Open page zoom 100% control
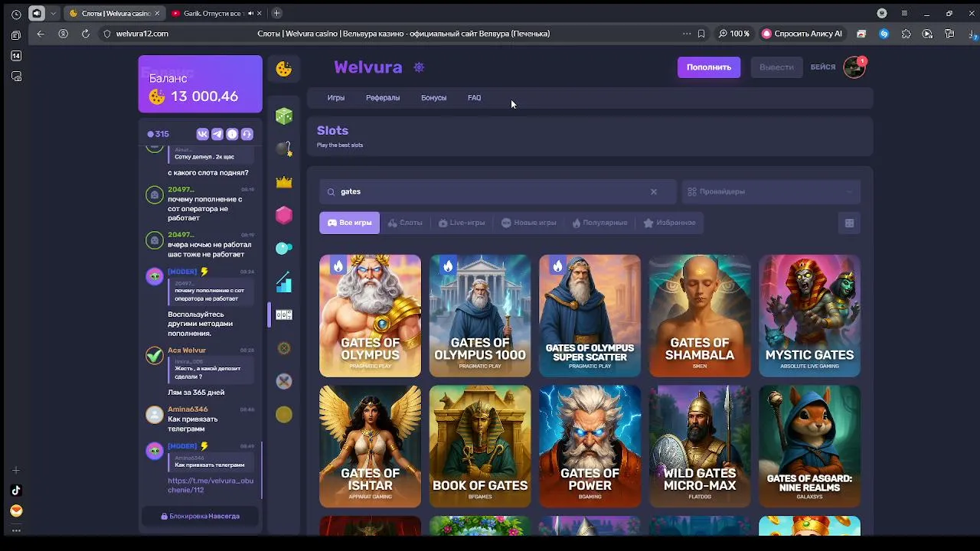 [x=733, y=34]
